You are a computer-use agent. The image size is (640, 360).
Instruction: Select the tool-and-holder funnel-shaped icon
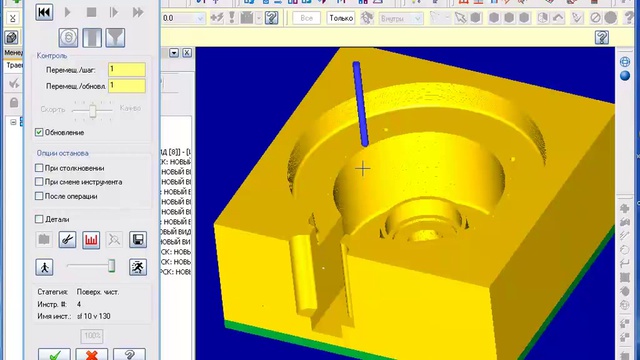(x=115, y=38)
